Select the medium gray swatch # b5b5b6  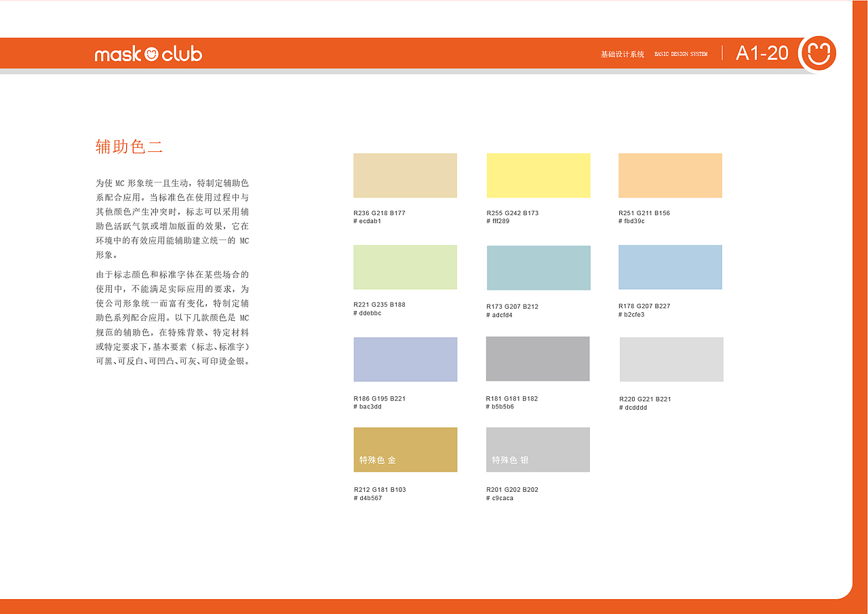tap(538, 359)
